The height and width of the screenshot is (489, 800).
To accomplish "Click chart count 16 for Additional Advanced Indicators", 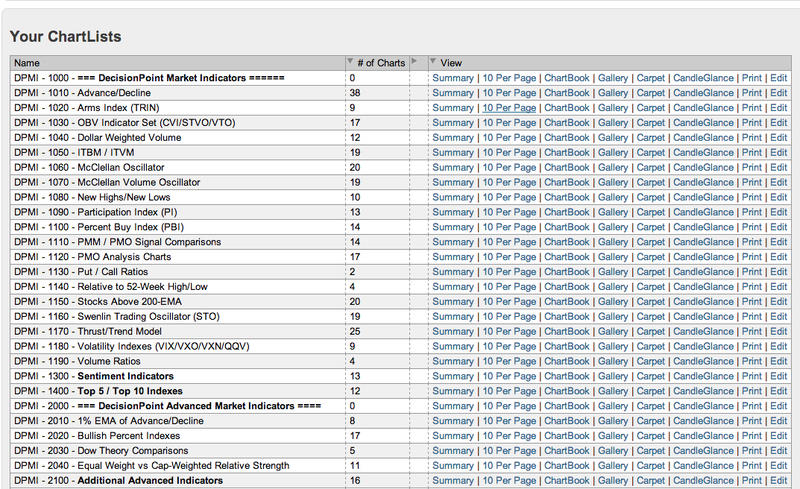I will (355, 480).
